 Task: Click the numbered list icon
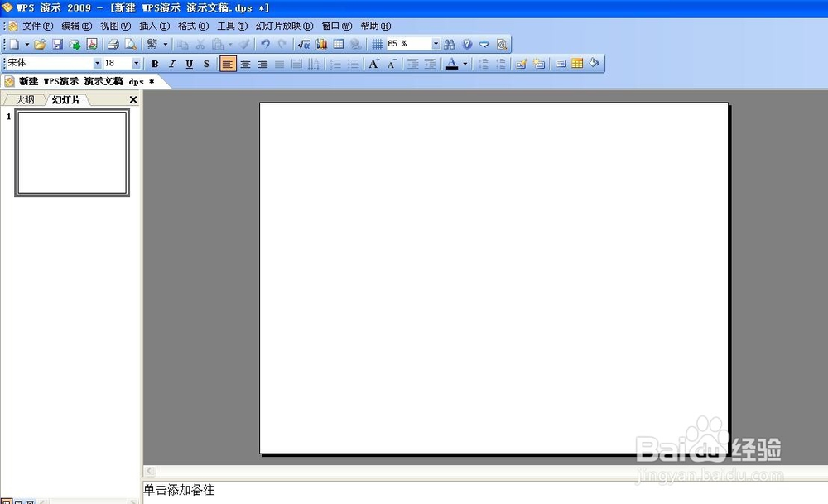tap(335, 64)
